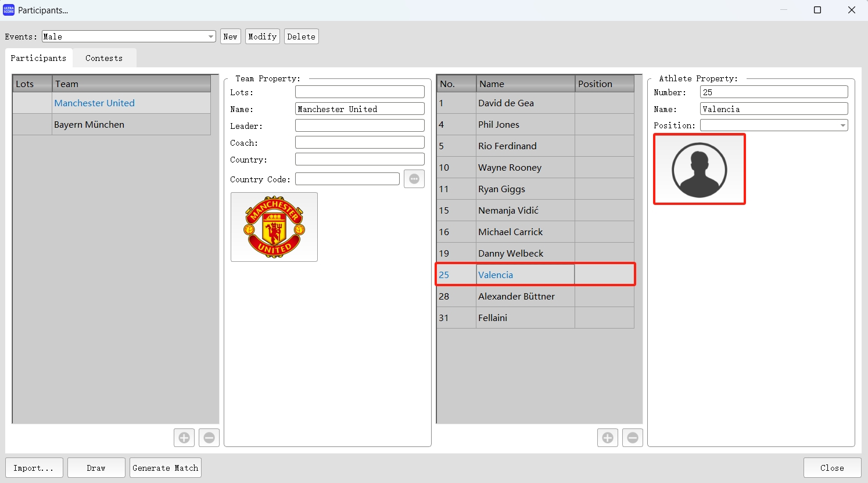Open the Country Code browse ellipsis button
868x483 pixels.
414,179
